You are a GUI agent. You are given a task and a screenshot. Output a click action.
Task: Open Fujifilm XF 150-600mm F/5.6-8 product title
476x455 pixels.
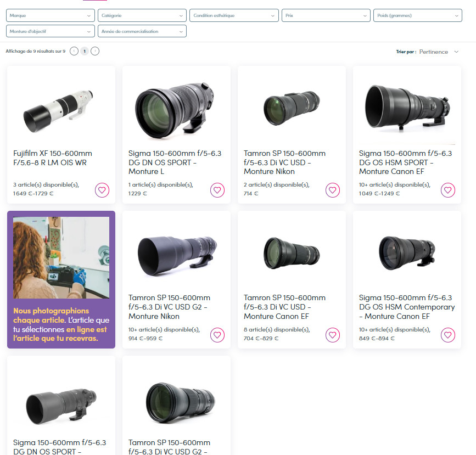point(53,158)
